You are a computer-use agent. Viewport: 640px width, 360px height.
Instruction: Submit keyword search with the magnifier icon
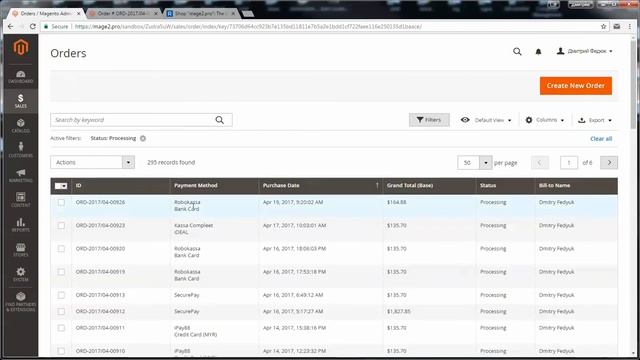pyautogui.click(x=220, y=120)
